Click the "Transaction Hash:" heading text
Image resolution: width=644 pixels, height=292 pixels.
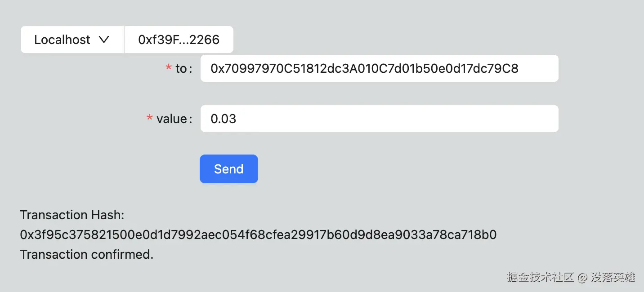click(72, 215)
